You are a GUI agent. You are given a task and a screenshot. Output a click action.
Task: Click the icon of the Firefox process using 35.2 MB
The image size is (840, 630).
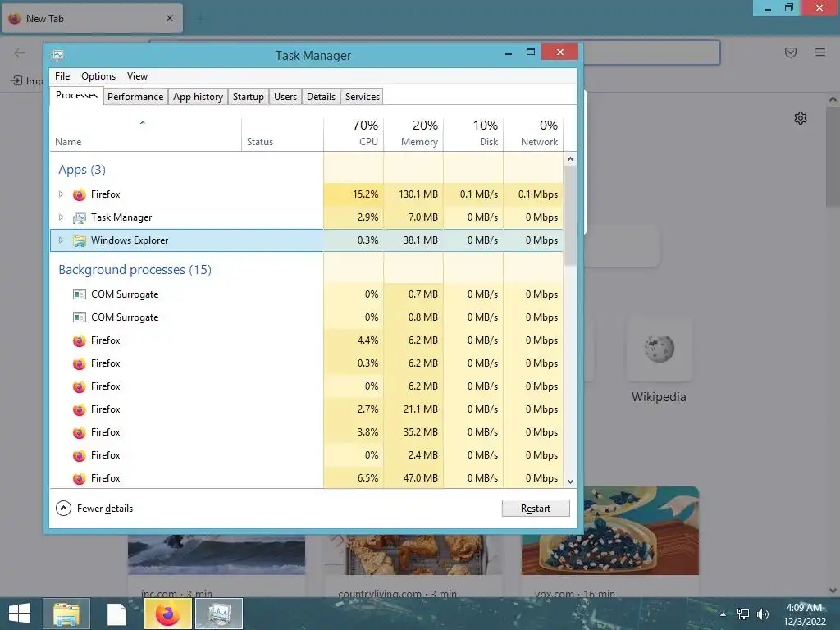click(80, 432)
